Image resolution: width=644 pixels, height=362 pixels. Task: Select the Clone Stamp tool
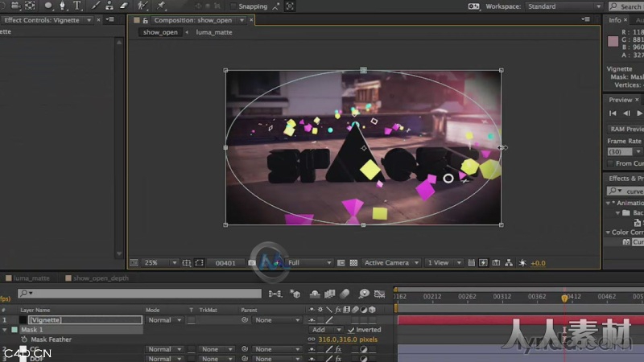click(x=109, y=6)
